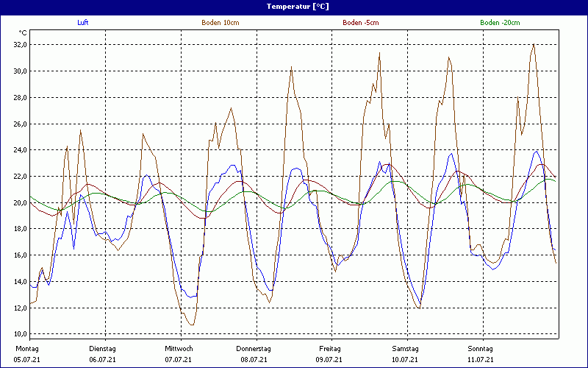Click the date 08.07.21 below Donnerstag
This screenshot has width=588, height=368.
click(254, 360)
